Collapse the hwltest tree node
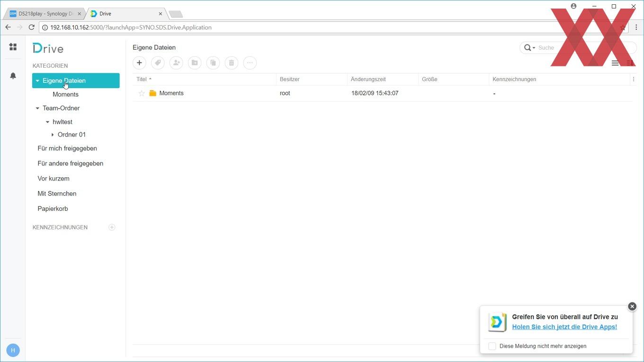Screen dimensions: 644x362 (x=47, y=122)
